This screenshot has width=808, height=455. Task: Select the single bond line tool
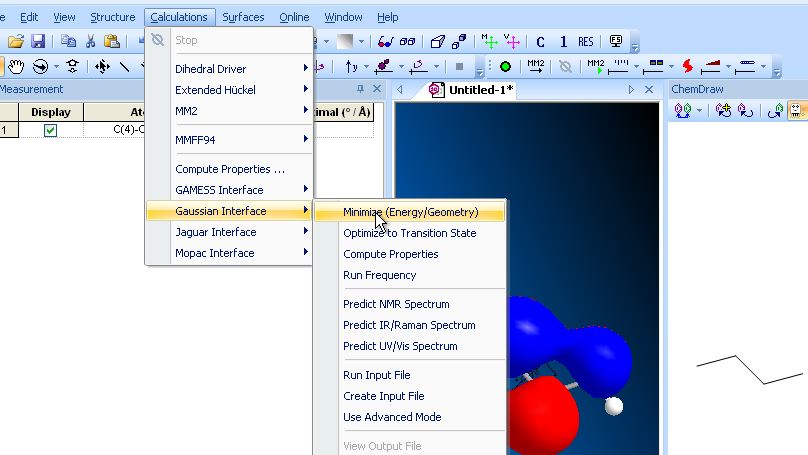(x=124, y=66)
